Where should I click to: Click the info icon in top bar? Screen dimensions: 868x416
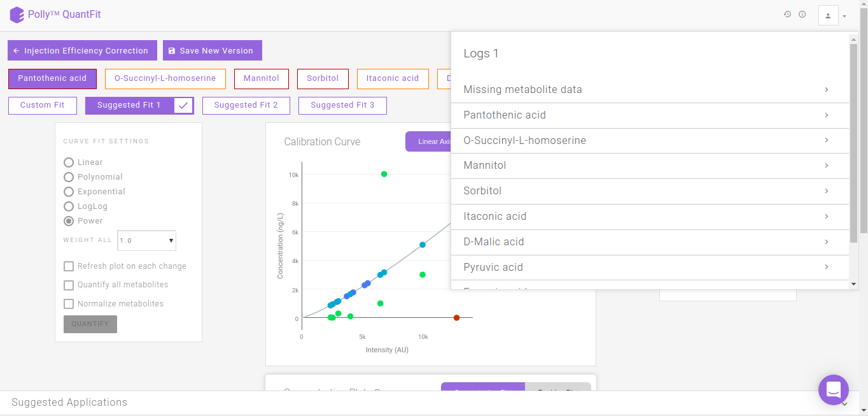802,14
